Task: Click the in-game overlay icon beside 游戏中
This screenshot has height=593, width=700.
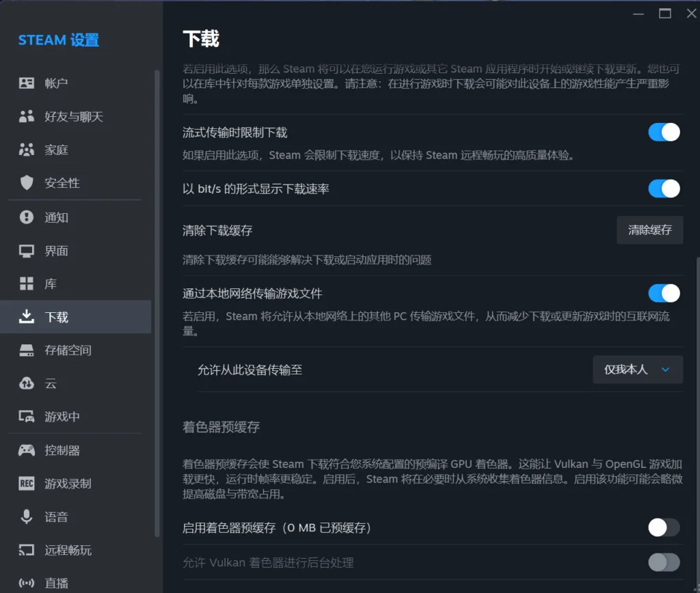Action: pyautogui.click(x=27, y=417)
